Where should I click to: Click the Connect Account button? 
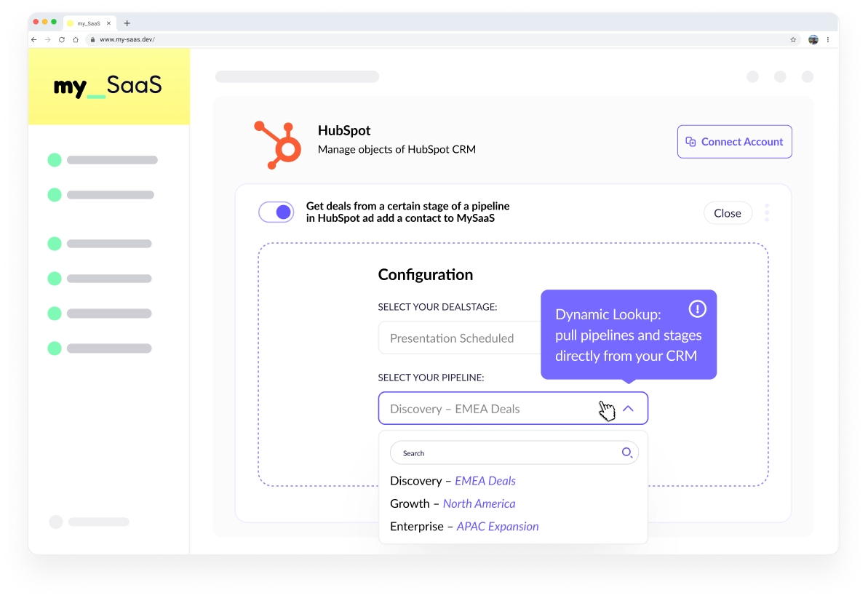[x=734, y=142]
